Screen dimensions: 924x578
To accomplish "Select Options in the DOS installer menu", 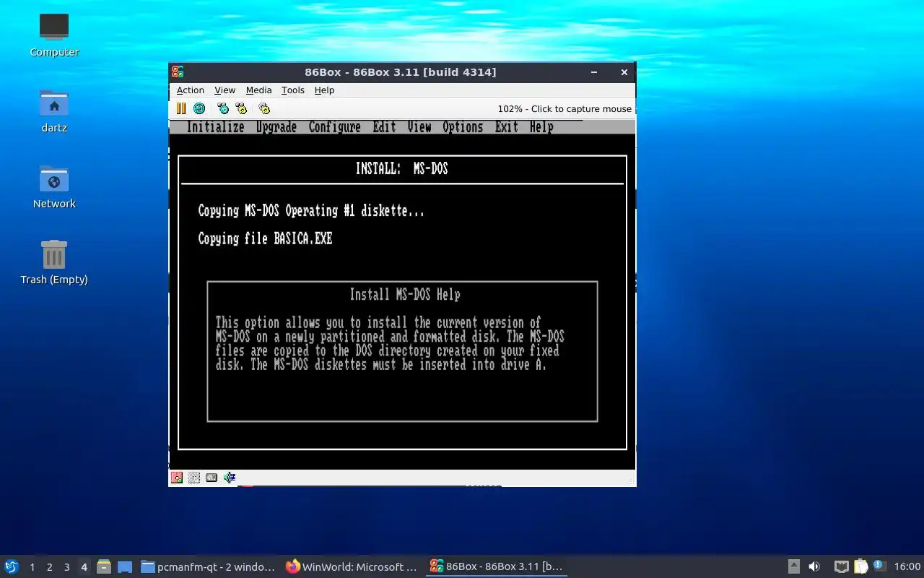I will tap(463, 127).
